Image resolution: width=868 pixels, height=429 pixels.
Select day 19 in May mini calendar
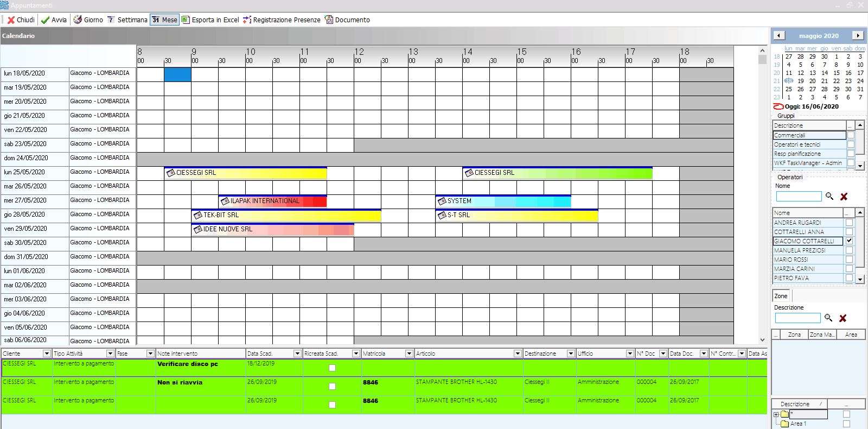pos(801,81)
